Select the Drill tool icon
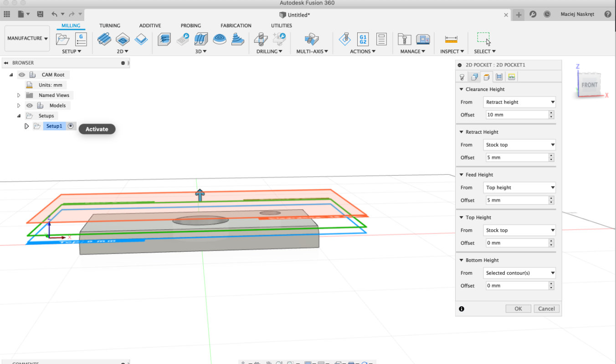The width and height of the screenshot is (616, 364). point(261,39)
